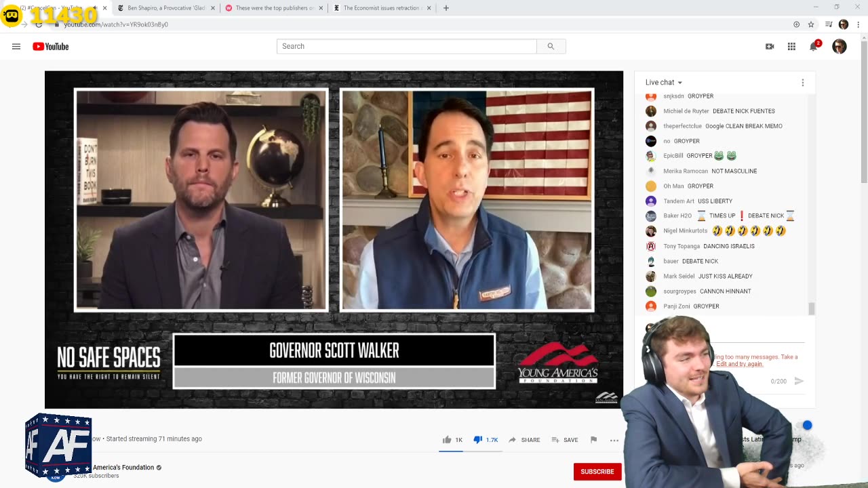This screenshot has height=488, width=868.
Task: Go to the YouTube home logo
Action: click(51, 46)
